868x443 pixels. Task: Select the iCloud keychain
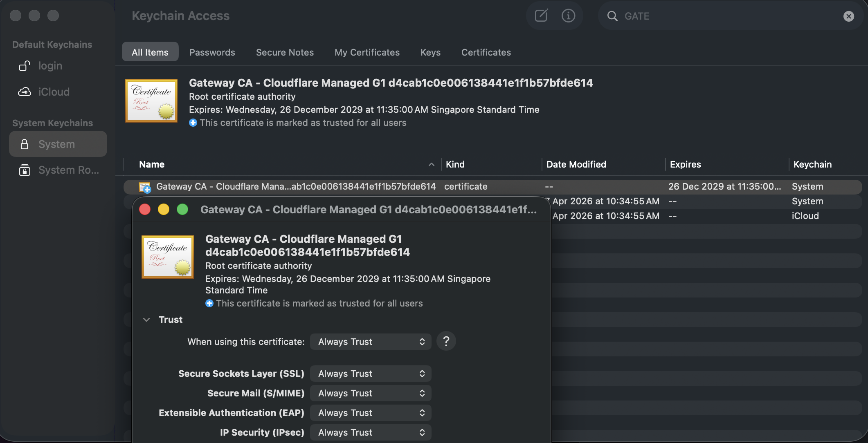pyautogui.click(x=58, y=92)
